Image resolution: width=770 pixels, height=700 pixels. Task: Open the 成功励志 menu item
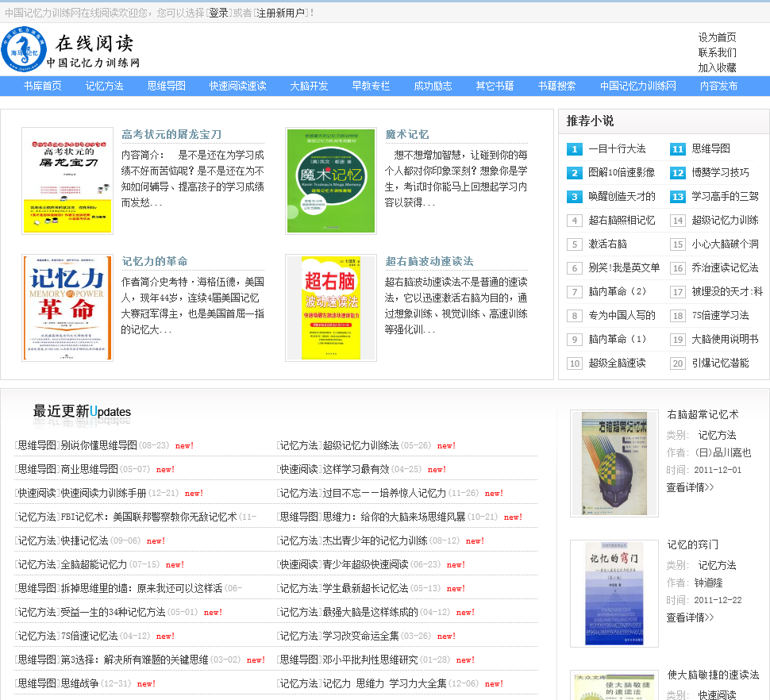pos(433,86)
